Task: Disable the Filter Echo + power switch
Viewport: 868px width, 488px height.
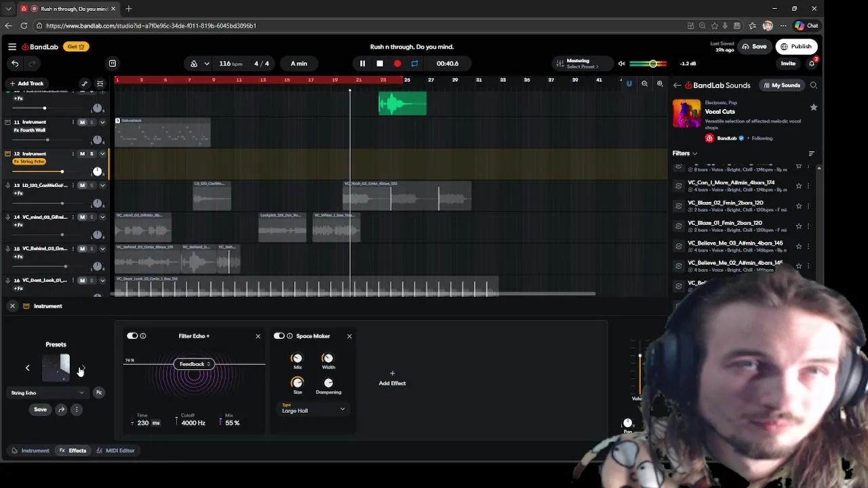Action: [132, 336]
